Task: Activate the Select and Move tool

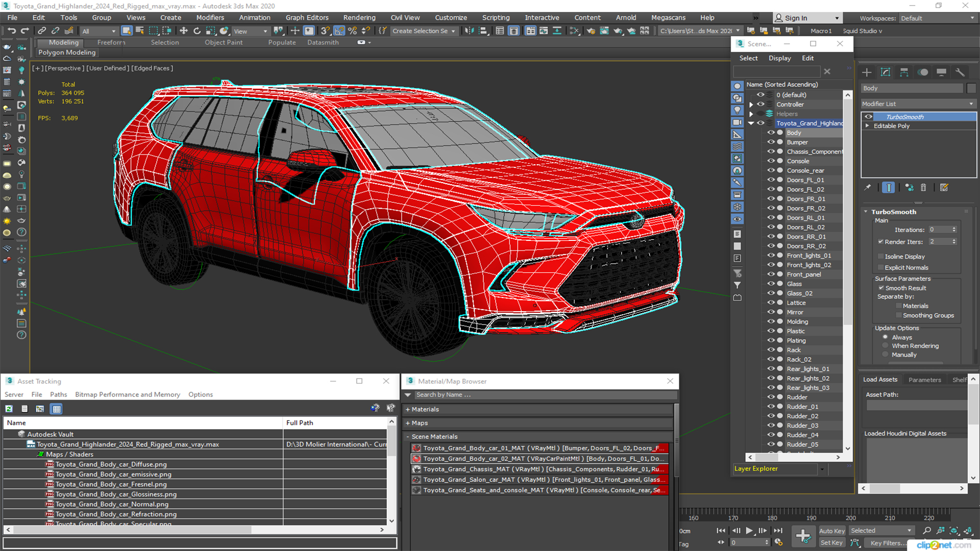Action: click(184, 31)
